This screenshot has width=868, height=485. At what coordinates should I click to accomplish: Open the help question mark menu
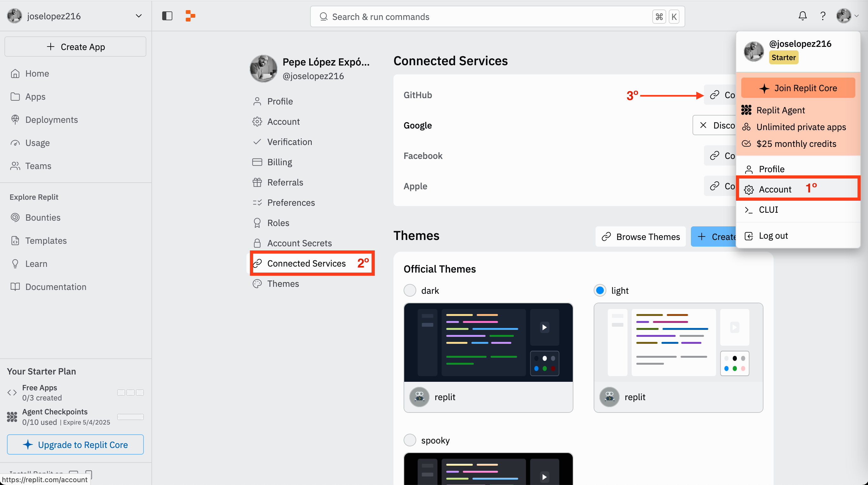pos(822,16)
